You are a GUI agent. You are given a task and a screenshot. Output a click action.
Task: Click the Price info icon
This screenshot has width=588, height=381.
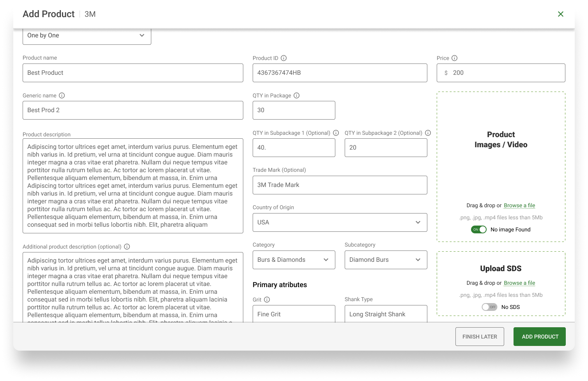coord(455,58)
